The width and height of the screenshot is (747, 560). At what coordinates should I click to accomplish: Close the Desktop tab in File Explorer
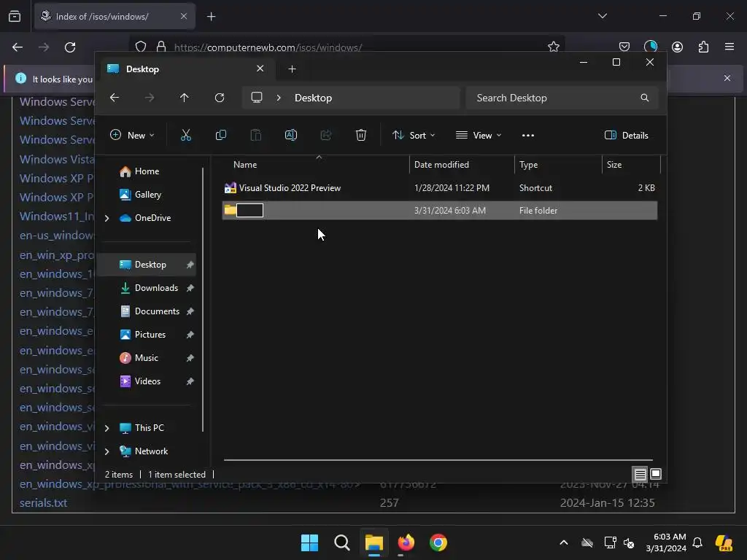(260, 69)
